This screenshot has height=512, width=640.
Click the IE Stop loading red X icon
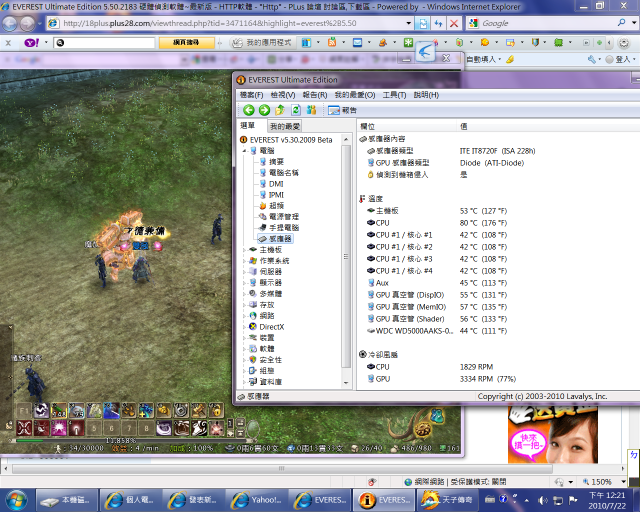[x=453, y=23]
